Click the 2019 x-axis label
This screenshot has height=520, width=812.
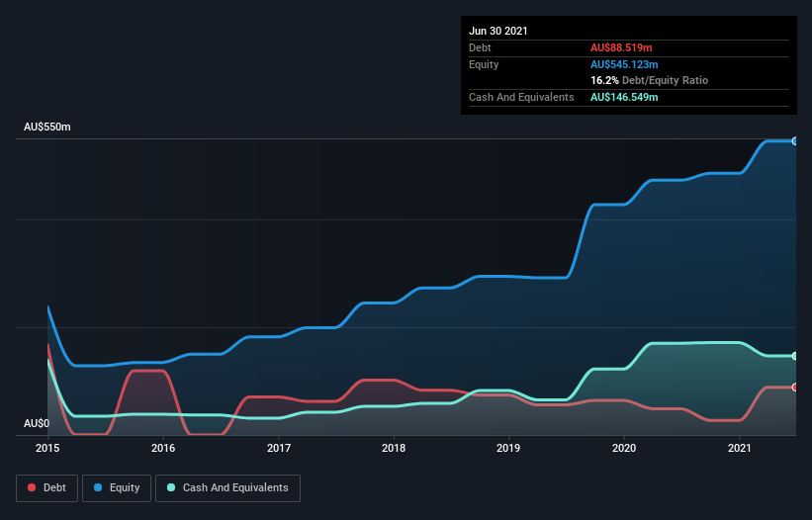point(508,448)
